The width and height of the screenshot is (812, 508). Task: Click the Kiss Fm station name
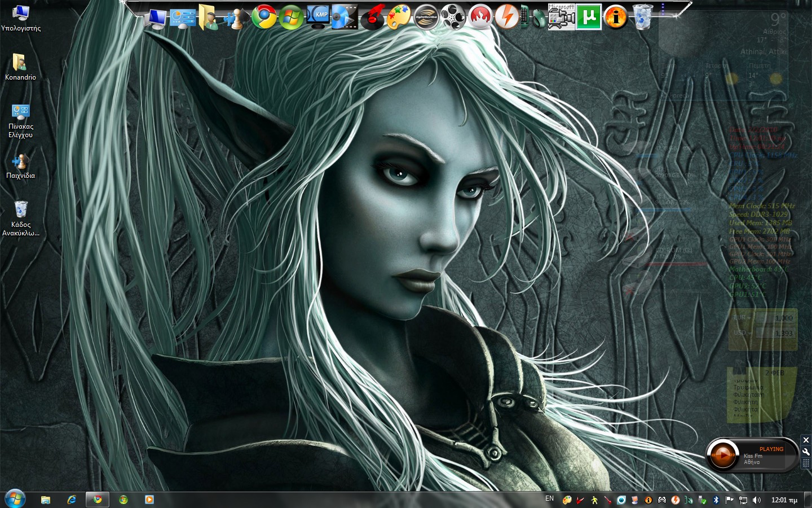[x=753, y=456]
